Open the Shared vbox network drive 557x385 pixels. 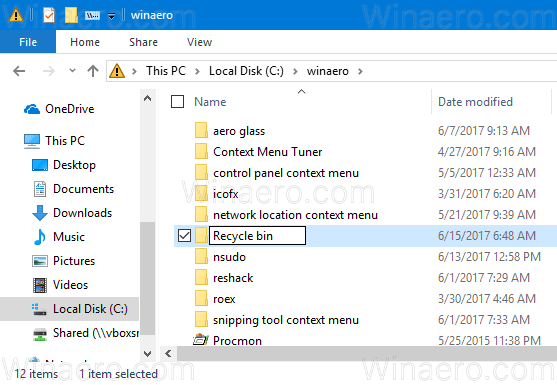[85, 333]
